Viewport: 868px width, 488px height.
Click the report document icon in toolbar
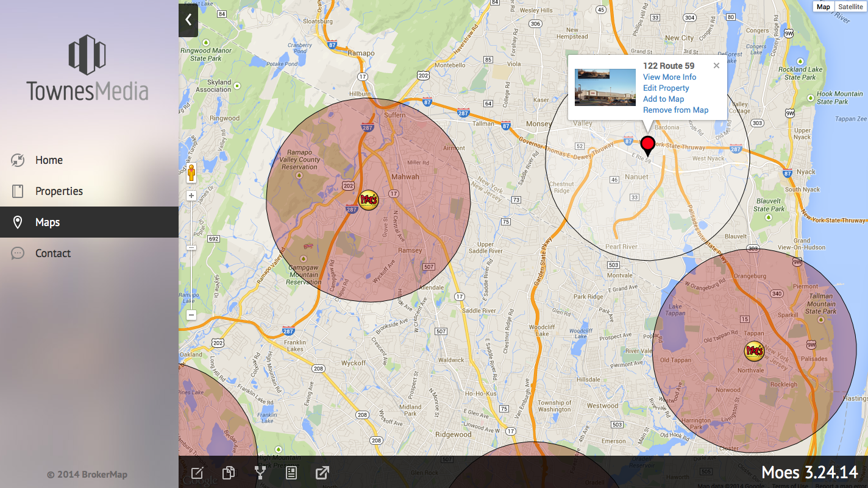tap(291, 473)
